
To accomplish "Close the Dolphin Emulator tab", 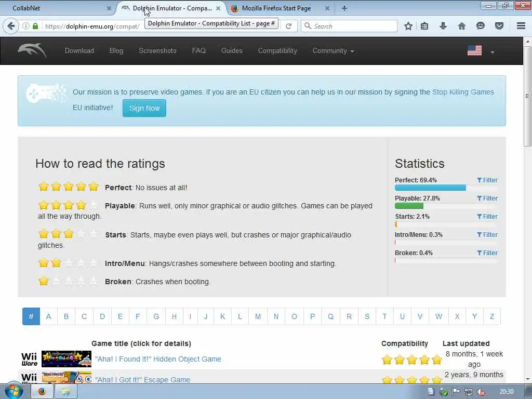I will [x=218, y=8].
